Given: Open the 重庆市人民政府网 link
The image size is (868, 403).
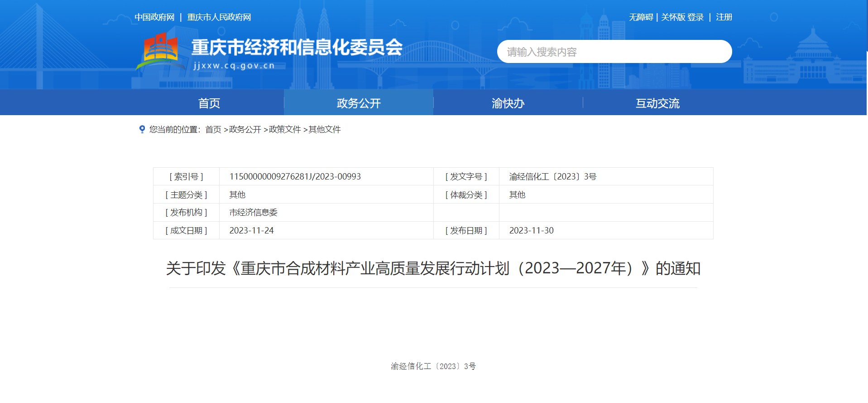Looking at the screenshot, I should coord(219,17).
